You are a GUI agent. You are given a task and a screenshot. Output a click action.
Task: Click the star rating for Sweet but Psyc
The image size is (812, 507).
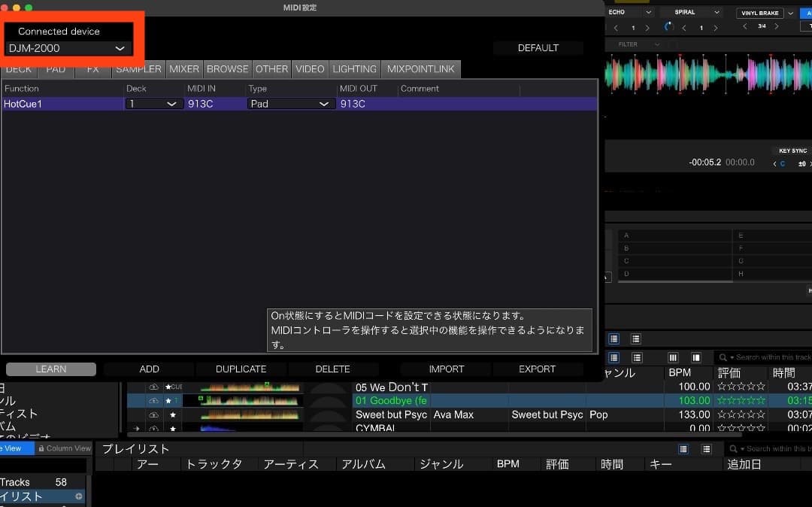click(742, 414)
